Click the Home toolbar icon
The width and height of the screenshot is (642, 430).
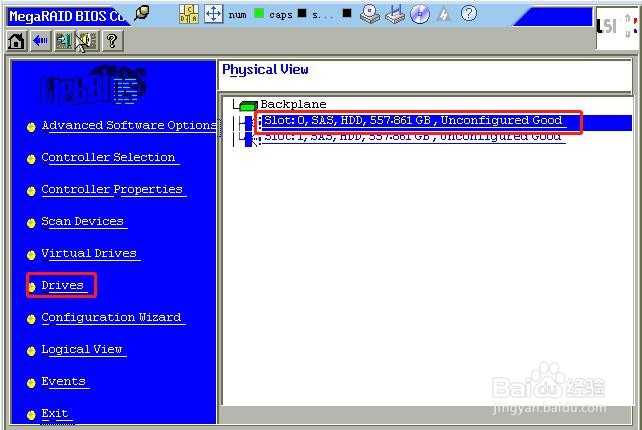coord(16,41)
